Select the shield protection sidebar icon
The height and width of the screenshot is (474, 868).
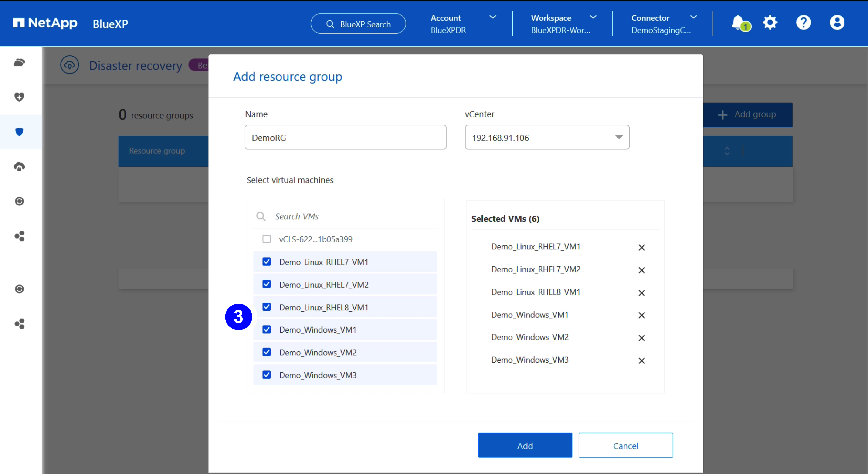tap(20, 132)
